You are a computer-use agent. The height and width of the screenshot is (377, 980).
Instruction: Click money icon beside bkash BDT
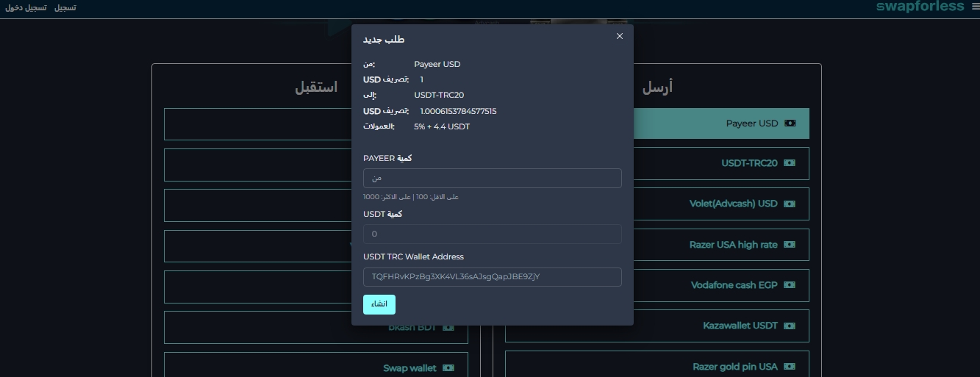click(x=448, y=328)
